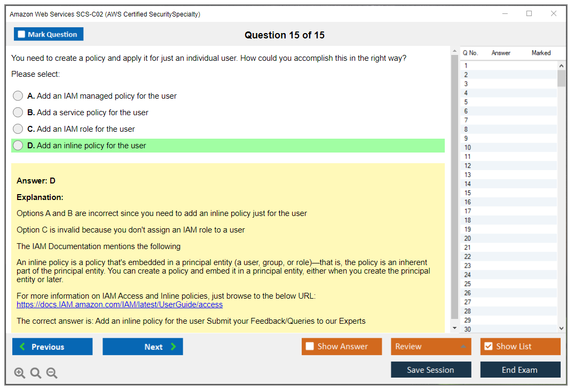Select radio option A IAM managed policy

pyautogui.click(x=18, y=96)
